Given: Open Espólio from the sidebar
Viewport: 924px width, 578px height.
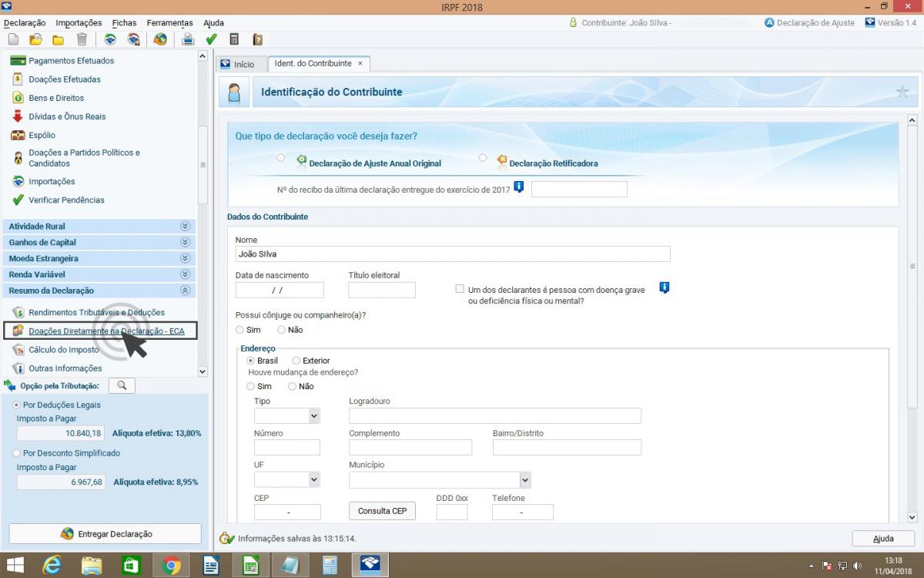Looking at the screenshot, I should [42, 135].
